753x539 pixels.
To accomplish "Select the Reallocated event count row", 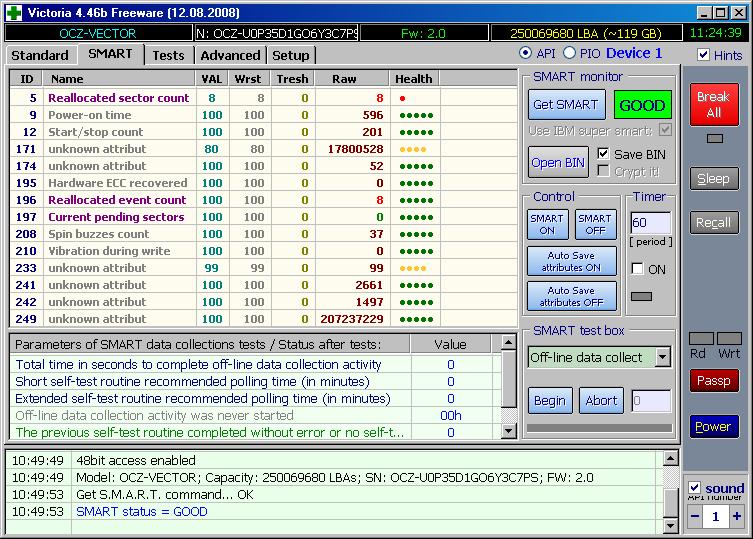I will 263,200.
